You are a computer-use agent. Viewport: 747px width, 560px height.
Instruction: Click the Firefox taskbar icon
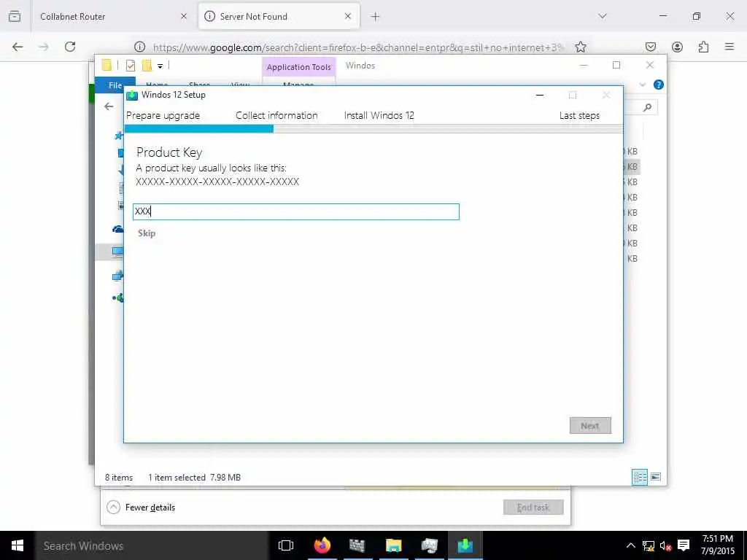[322, 545]
